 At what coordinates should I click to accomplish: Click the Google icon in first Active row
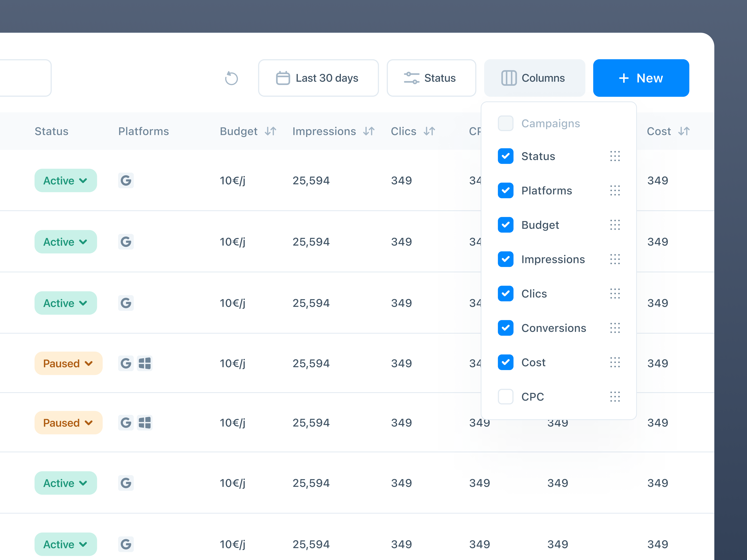click(x=126, y=181)
